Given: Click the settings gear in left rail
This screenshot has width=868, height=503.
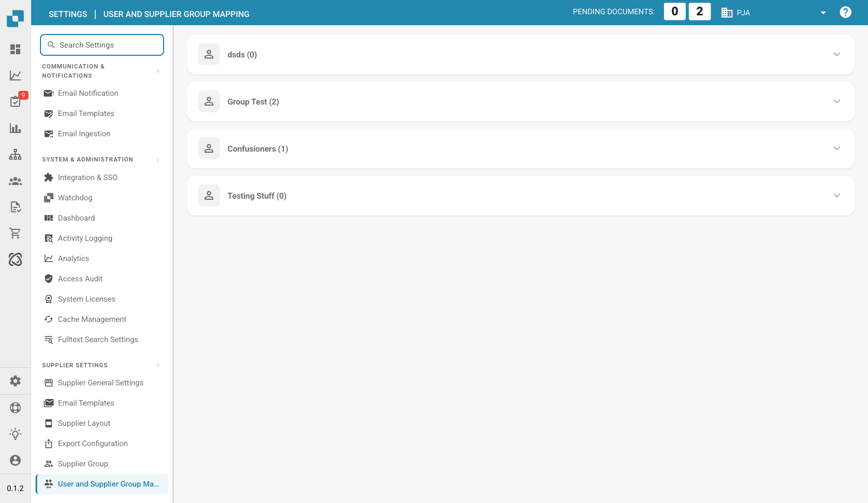Looking at the screenshot, I should (15, 381).
